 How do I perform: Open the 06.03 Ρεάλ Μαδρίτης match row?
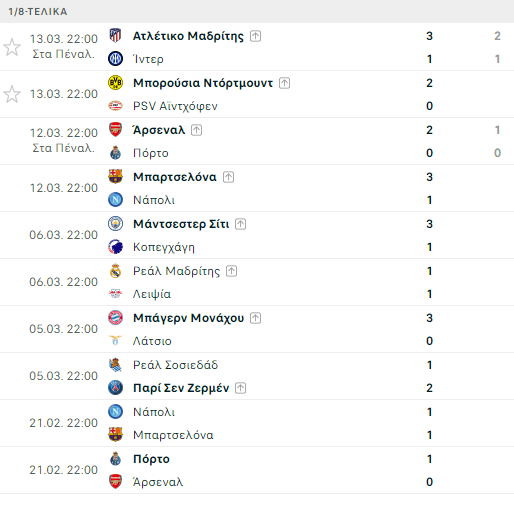coord(257,282)
